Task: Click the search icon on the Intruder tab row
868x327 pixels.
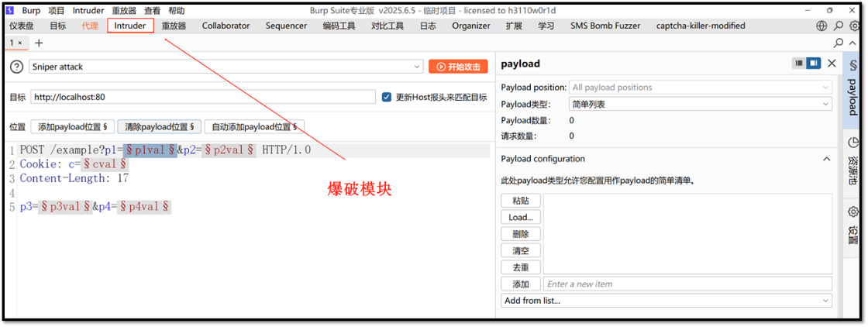Action: [x=839, y=43]
